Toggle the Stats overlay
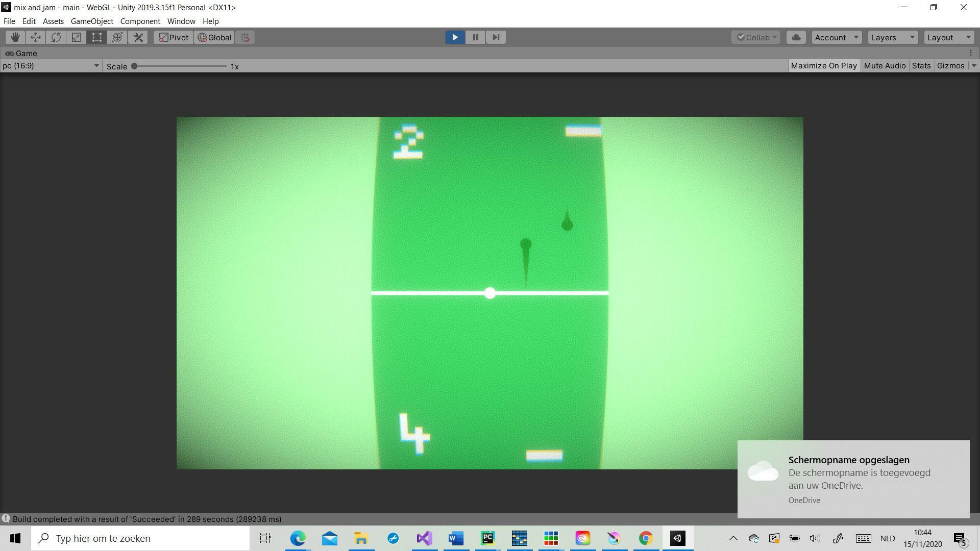Viewport: 980px width, 551px height. coord(921,66)
